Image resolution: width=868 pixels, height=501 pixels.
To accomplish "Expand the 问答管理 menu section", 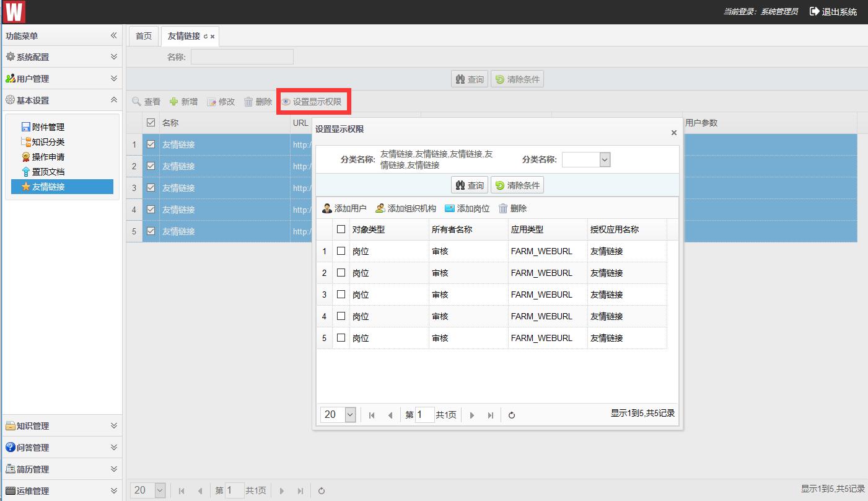I will (113, 447).
